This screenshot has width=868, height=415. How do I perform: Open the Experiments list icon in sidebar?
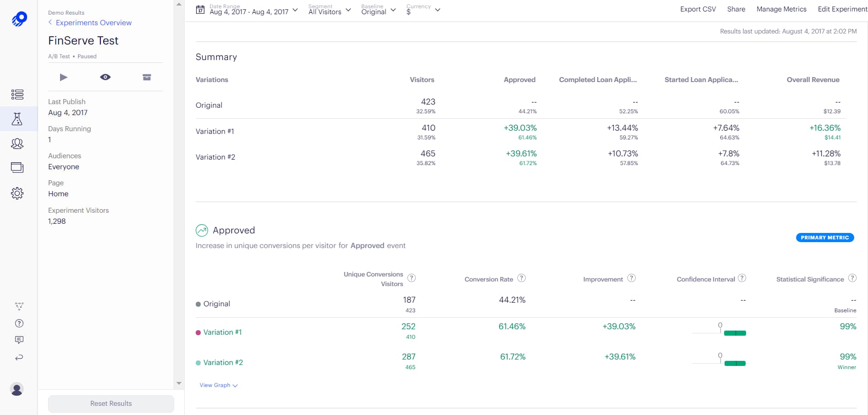(x=17, y=94)
